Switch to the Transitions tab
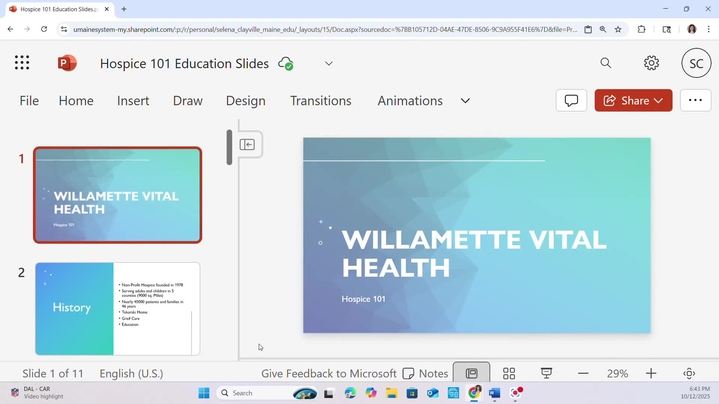 point(320,100)
